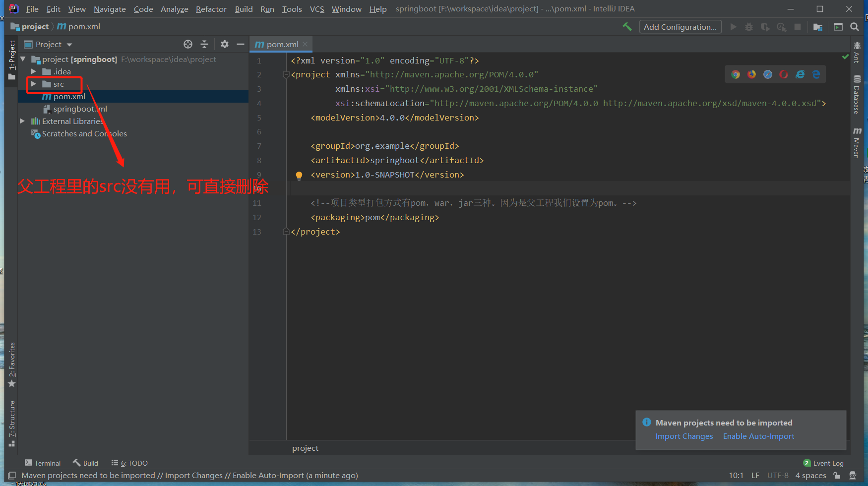Close the pom.xml editor tab
Screen dimensions: 868x486
pos(306,44)
